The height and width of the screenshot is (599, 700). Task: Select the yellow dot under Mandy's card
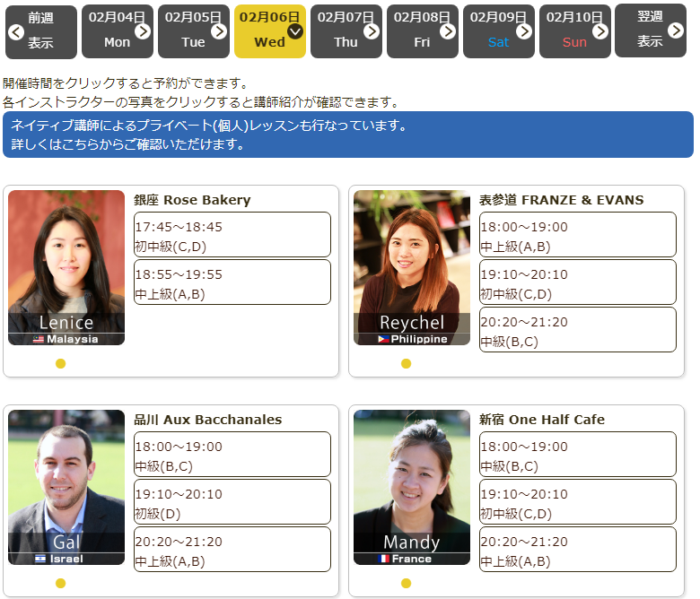point(406,583)
